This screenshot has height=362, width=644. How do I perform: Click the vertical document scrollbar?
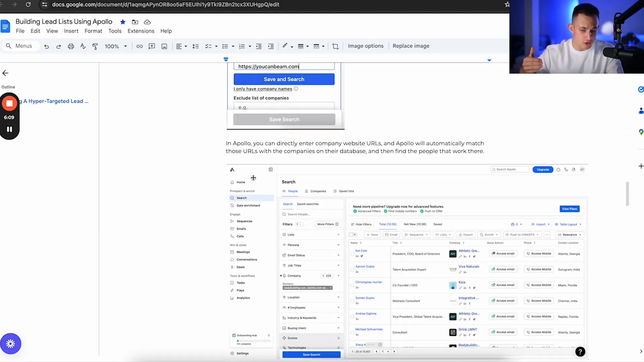[x=627, y=194]
